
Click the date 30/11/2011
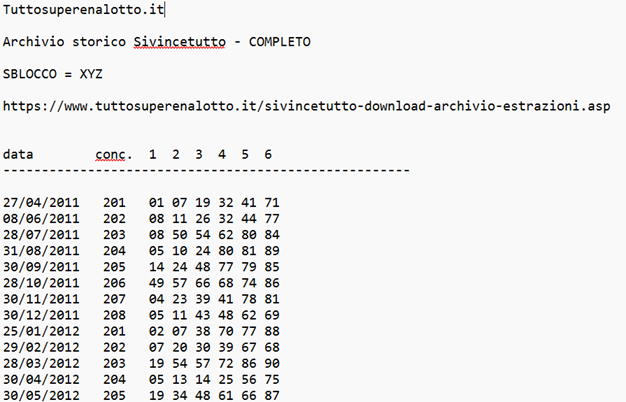(x=41, y=298)
